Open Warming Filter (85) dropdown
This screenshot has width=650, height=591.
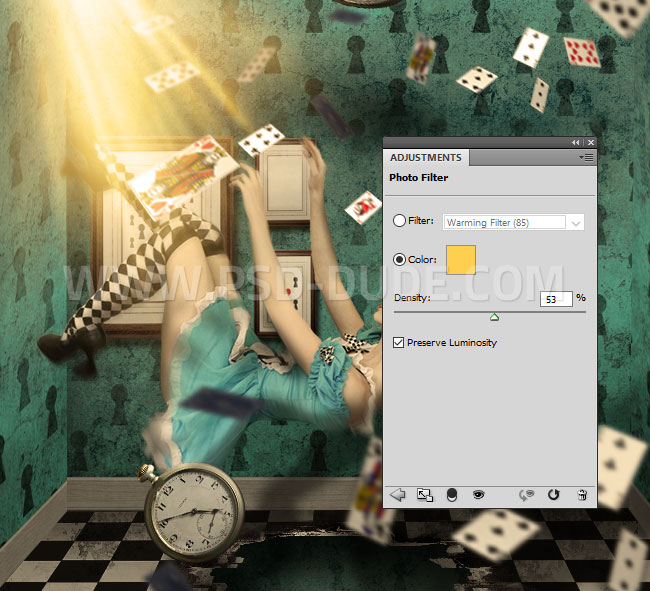(x=514, y=223)
